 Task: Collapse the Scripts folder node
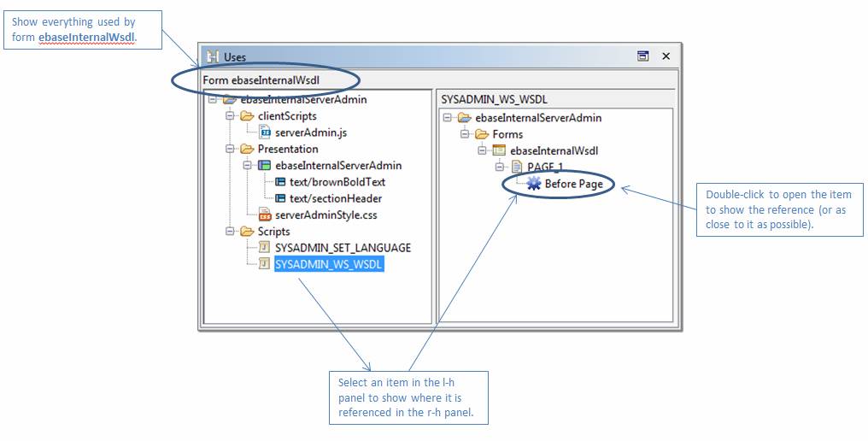pyautogui.click(x=230, y=232)
